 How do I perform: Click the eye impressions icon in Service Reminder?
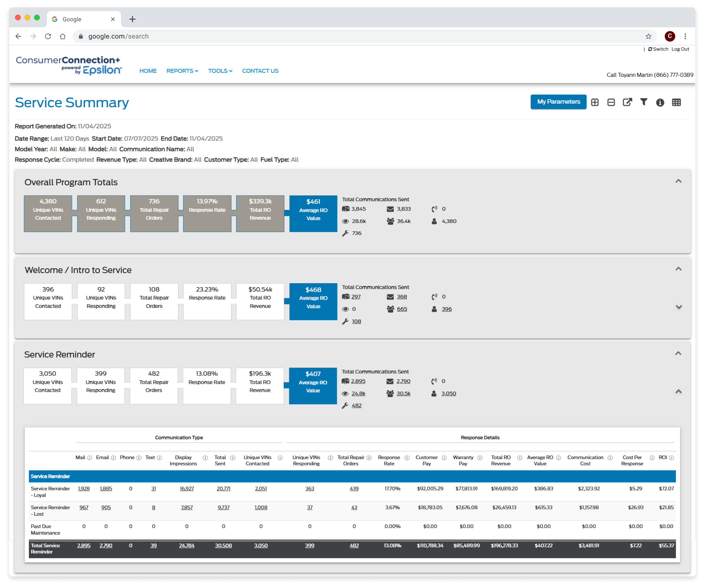coord(346,393)
